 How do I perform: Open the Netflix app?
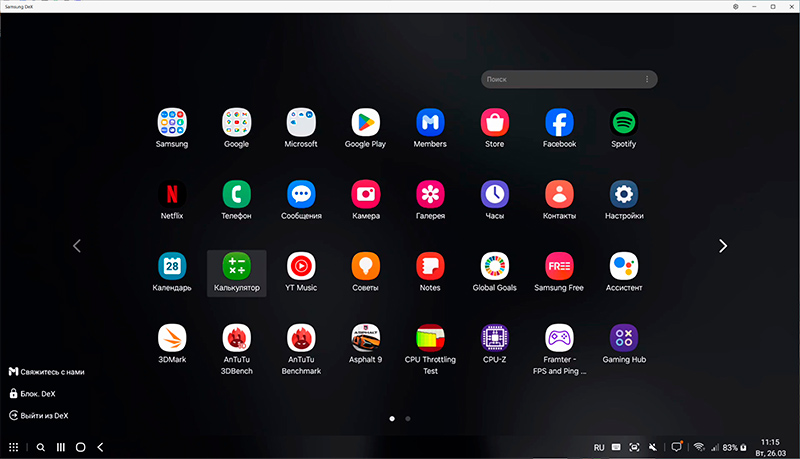[171, 194]
